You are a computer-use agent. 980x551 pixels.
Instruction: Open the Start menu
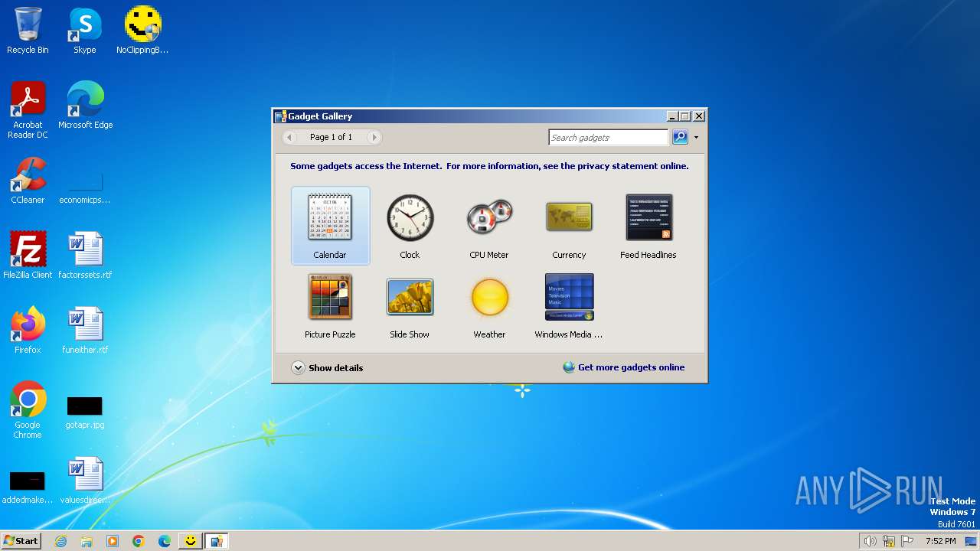[x=21, y=540]
